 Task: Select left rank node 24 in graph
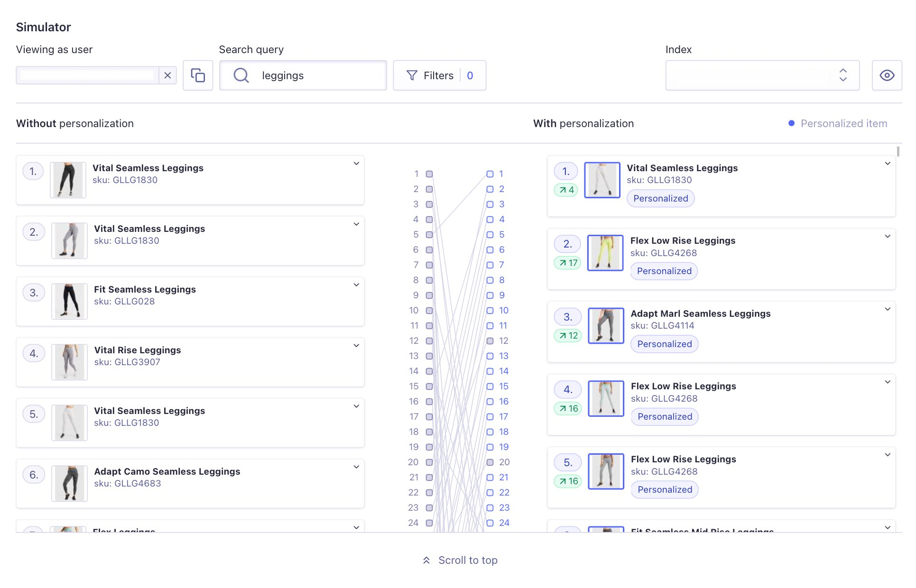[x=429, y=523]
